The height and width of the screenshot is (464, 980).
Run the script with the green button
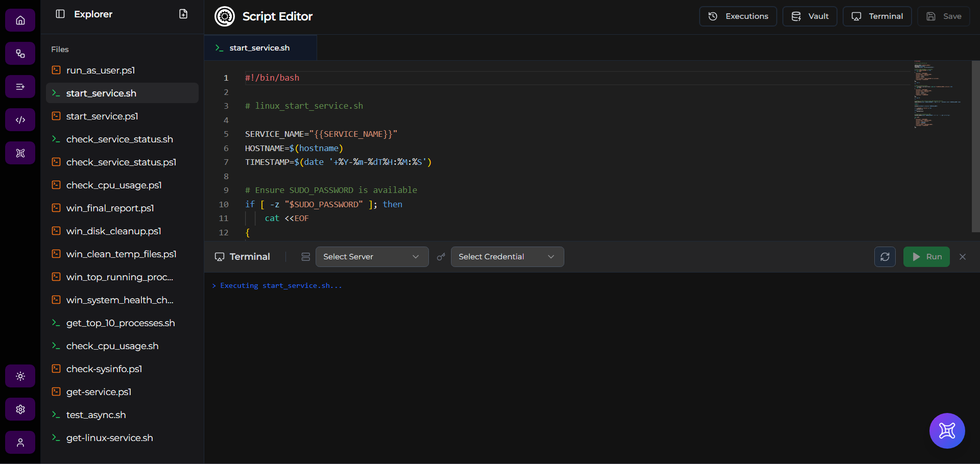click(926, 257)
